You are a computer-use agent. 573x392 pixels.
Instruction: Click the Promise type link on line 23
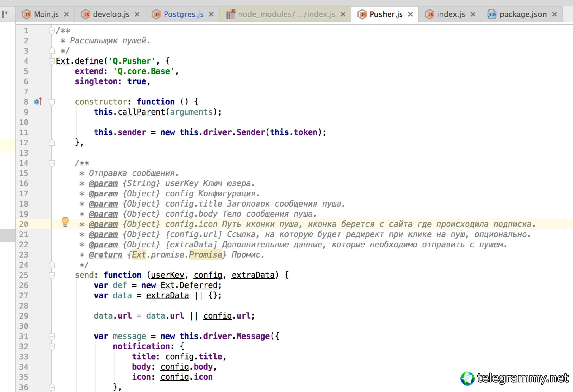pos(205,254)
